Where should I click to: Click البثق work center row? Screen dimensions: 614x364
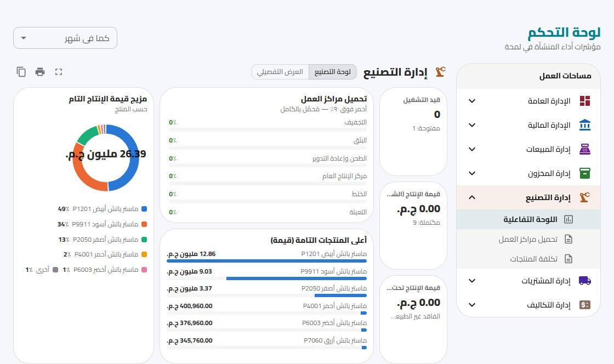click(x=268, y=143)
